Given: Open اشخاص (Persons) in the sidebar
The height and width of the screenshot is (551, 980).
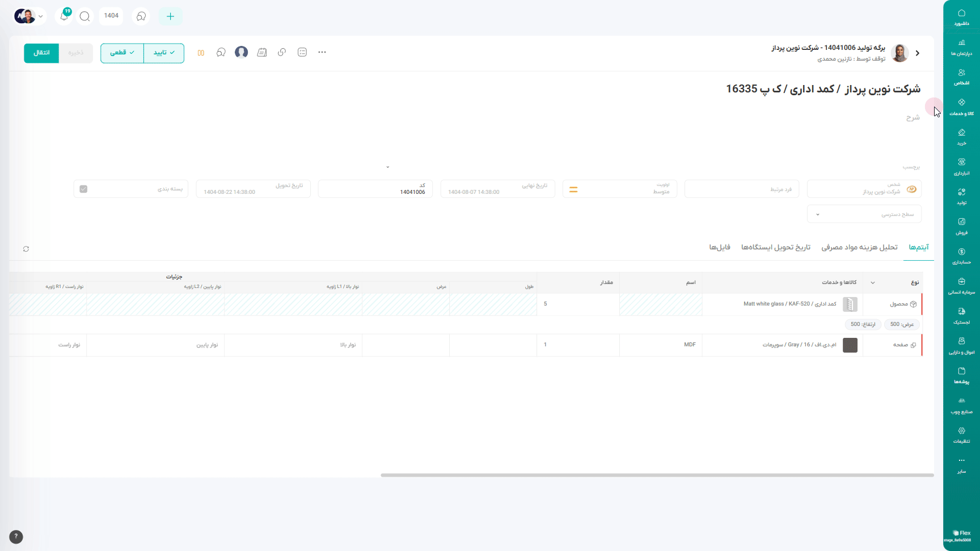Looking at the screenshot, I should (961, 77).
